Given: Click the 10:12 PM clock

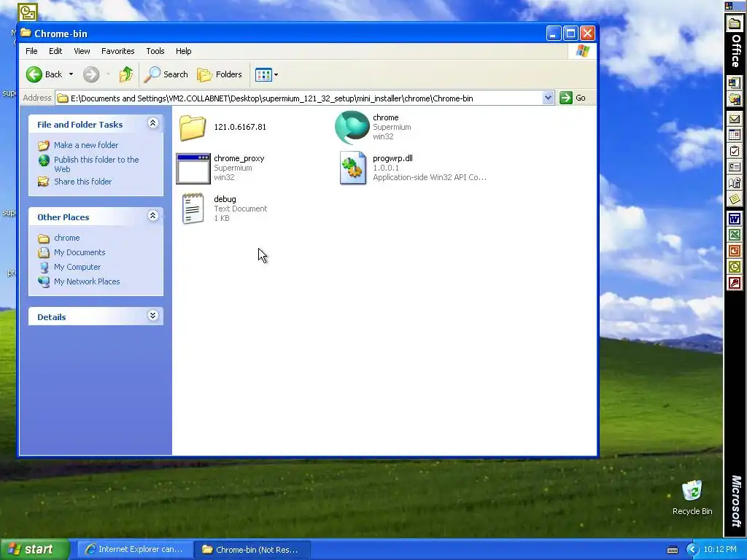Looking at the screenshot, I should pyautogui.click(x=720, y=550).
